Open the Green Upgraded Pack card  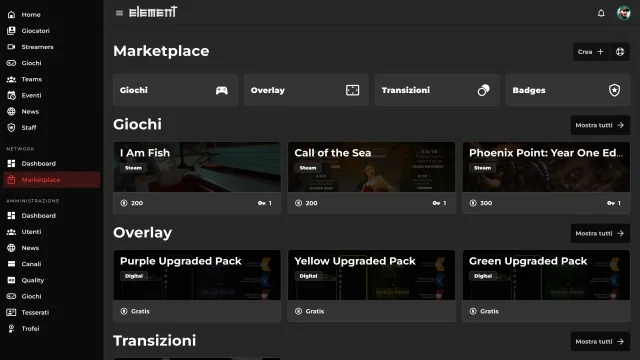(x=546, y=286)
